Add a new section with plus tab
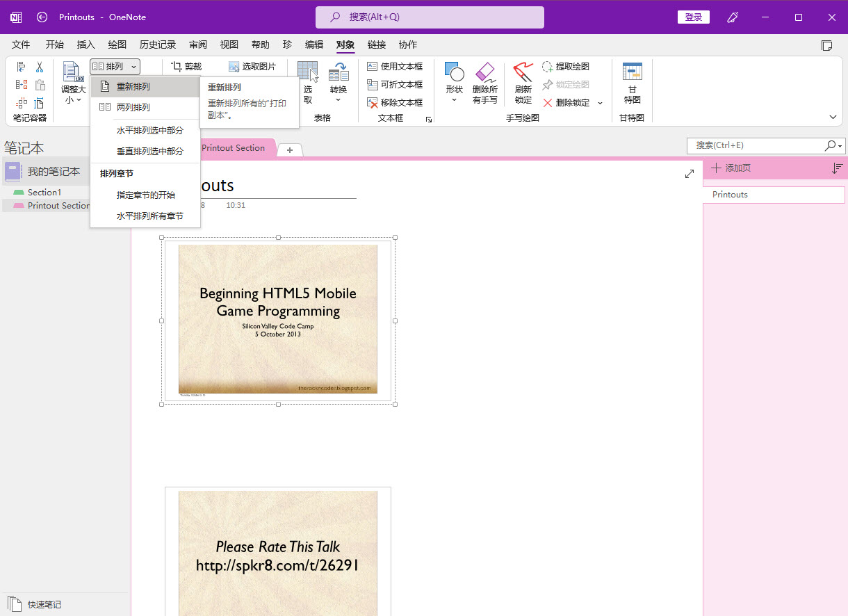The width and height of the screenshot is (848, 616). coord(290,149)
